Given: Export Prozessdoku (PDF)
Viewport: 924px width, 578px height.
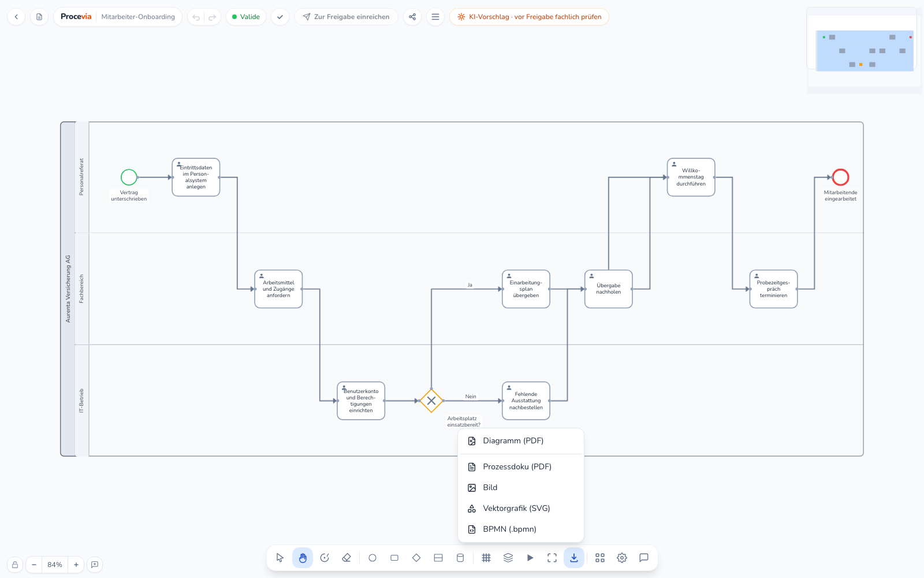Looking at the screenshot, I should [x=521, y=467].
